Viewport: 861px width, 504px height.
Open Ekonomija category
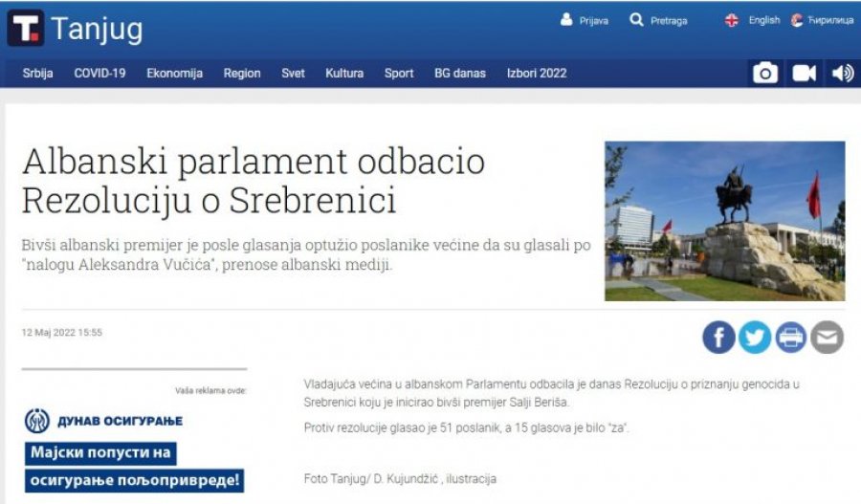[x=174, y=73]
